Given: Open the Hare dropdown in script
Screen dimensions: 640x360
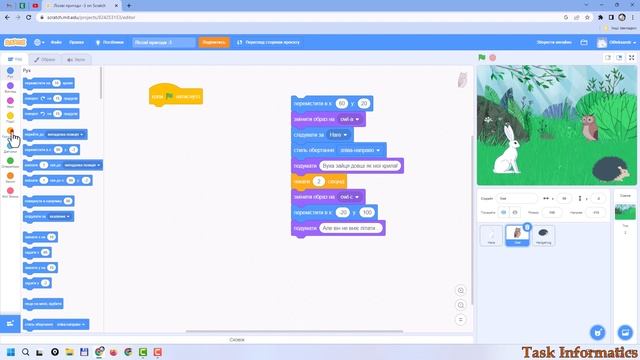Looking at the screenshot, I should [338, 135].
